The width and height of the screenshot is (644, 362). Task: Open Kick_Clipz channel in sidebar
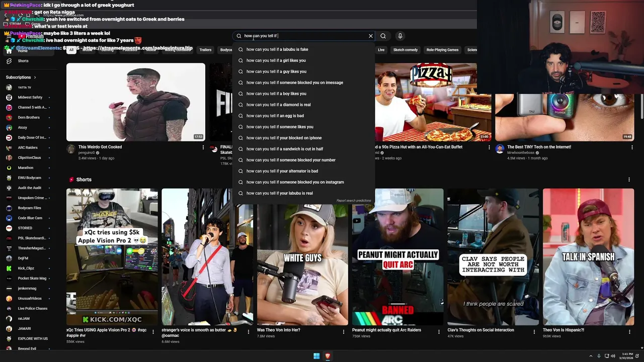(28, 268)
